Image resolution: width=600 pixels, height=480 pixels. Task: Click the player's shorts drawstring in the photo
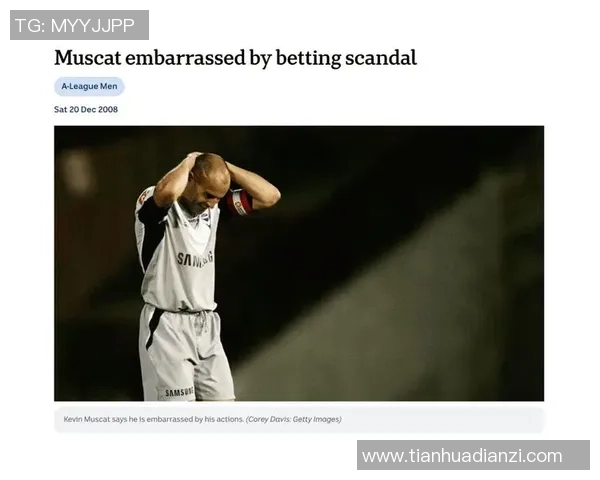200,321
